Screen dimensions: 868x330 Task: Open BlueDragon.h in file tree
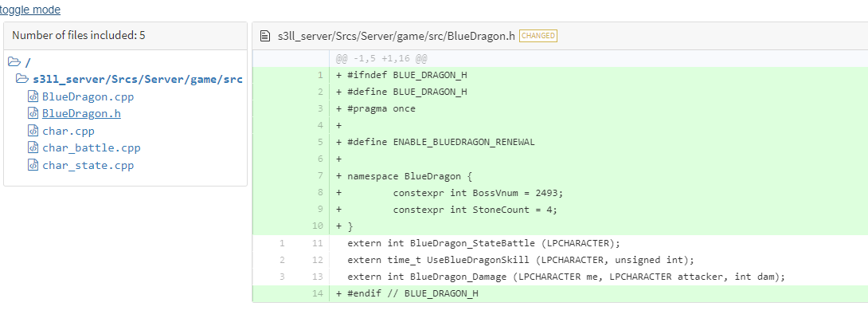tap(81, 113)
